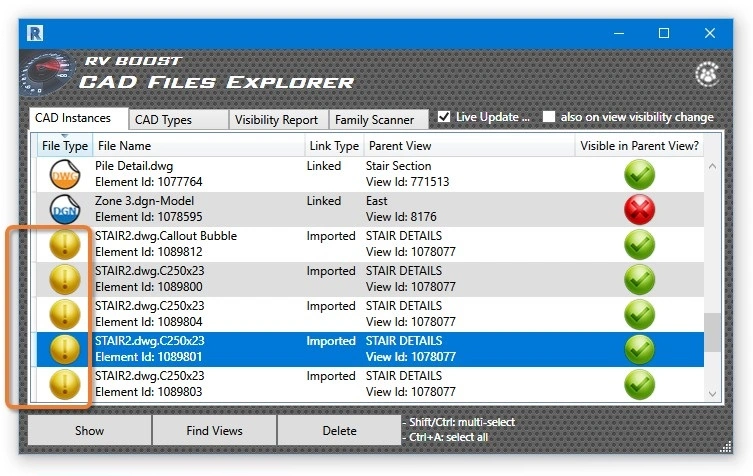Click the green checkmark for Pile Detail.dwg
Viewport: 753px width, 476px height.
point(639,175)
